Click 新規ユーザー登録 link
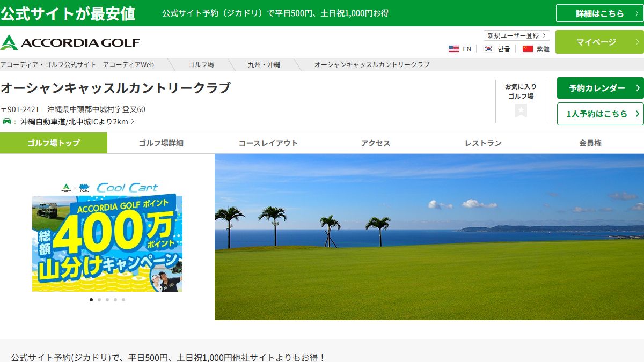 (516, 35)
